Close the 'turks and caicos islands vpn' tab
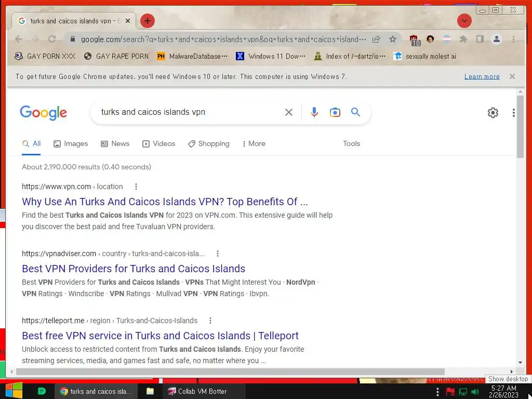Image resolution: width=532 pixels, height=399 pixels. click(x=128, y=21)
